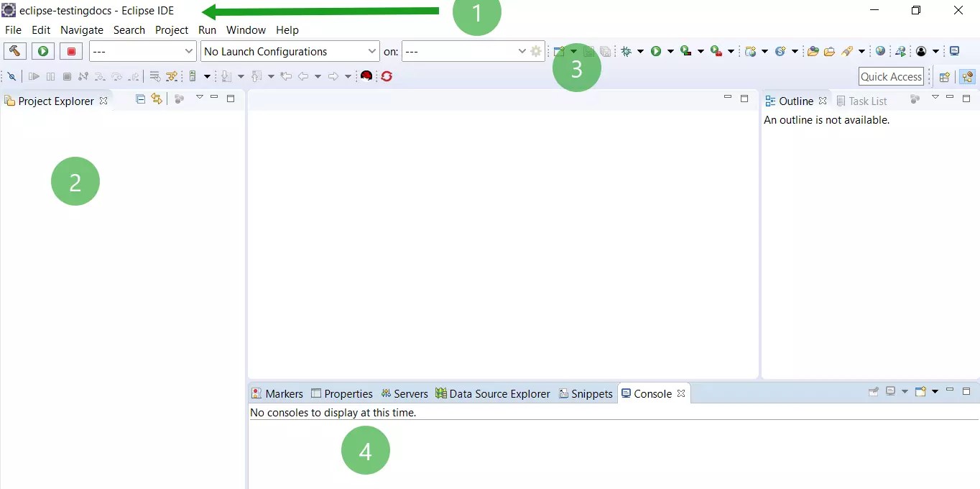Click the Skip All Breakpoints icon
The height and width of the screenshot is (489, 980).
point(11,76)
